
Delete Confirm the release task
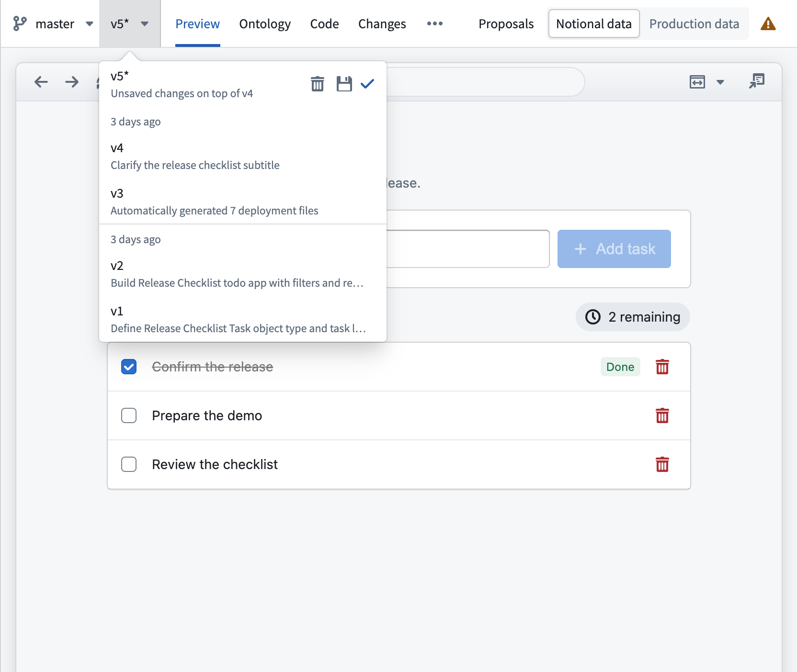662,367
